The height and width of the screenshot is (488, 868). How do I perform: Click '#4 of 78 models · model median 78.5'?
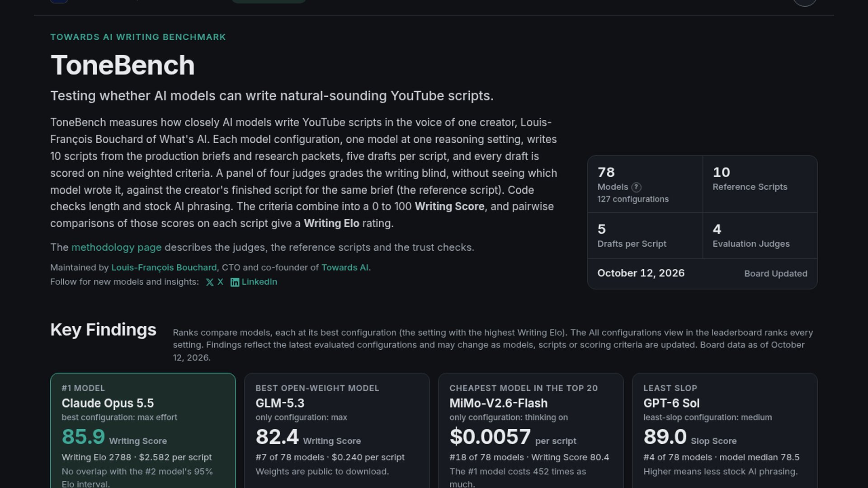721,458
